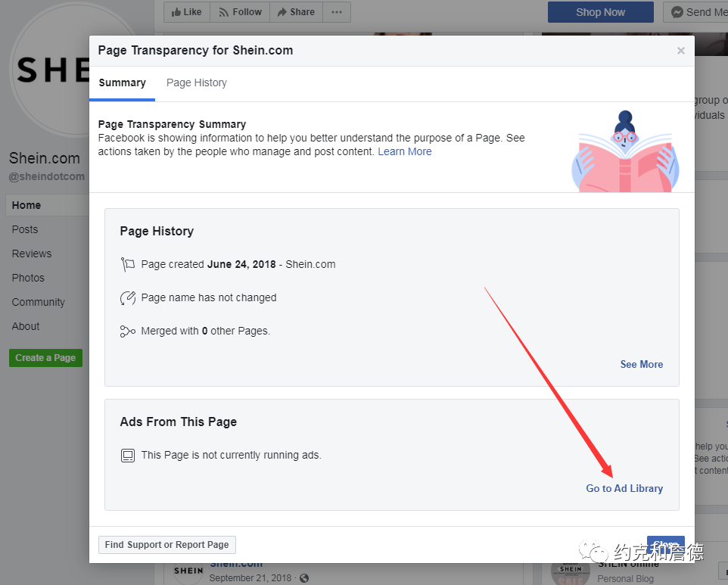
Task: Go to Ad Library link
Action: tap(624, 488)
